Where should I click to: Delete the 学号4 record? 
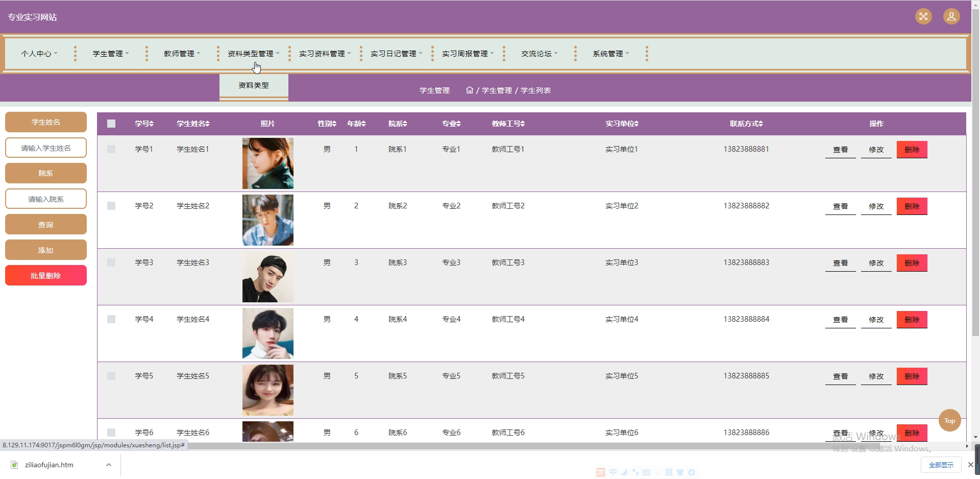pyautogui.click(x=912, y=320)
